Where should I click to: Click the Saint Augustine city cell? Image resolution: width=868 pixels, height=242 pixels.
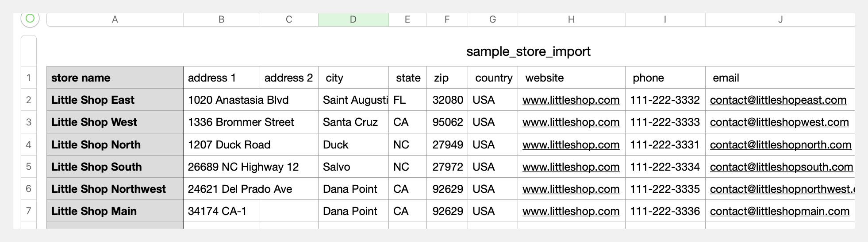point(355,100)
